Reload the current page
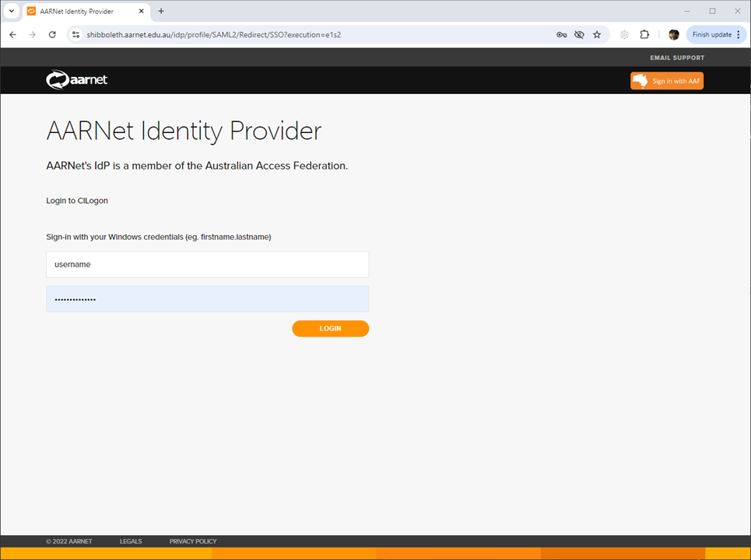 [x=52, y=34]
